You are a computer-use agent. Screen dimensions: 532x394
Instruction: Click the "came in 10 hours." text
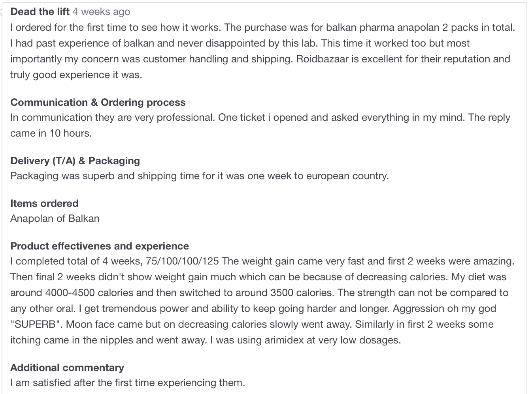[x=51, y=133]
